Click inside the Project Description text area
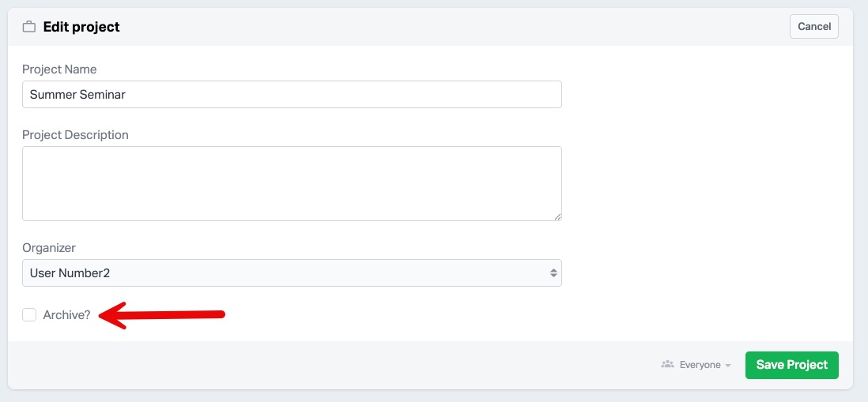Screen dimensions: 868x402 point(292,183)
